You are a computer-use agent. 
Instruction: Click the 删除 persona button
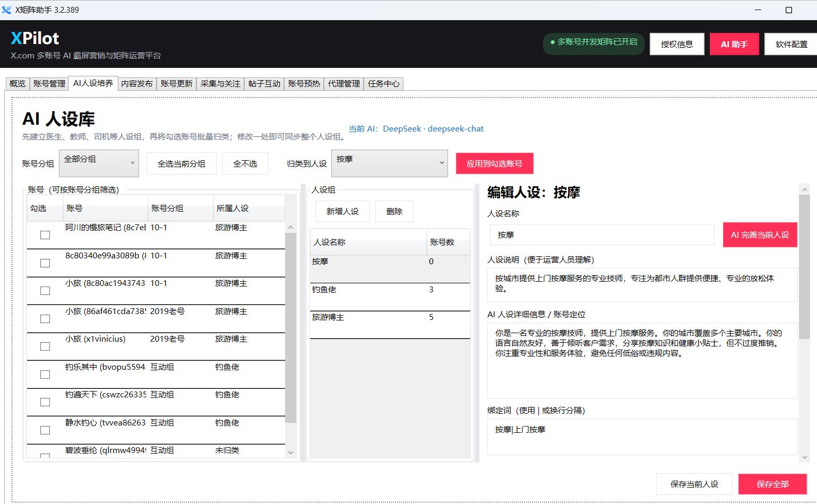[394, 211]
